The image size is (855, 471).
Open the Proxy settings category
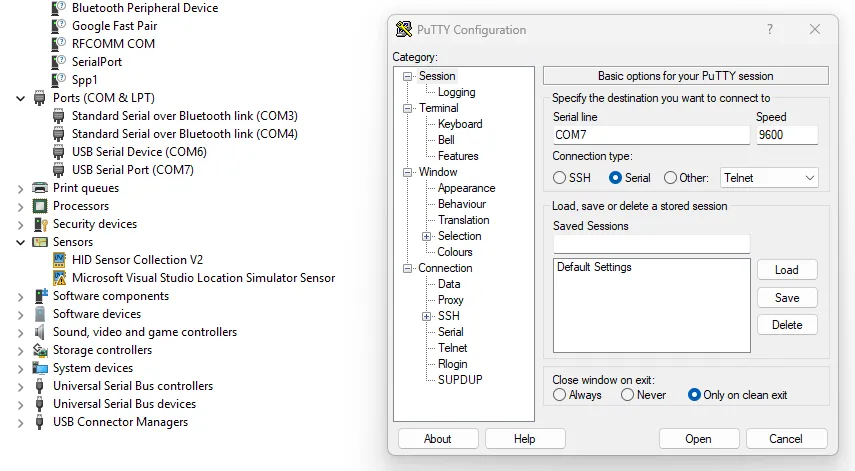point(450,300)
